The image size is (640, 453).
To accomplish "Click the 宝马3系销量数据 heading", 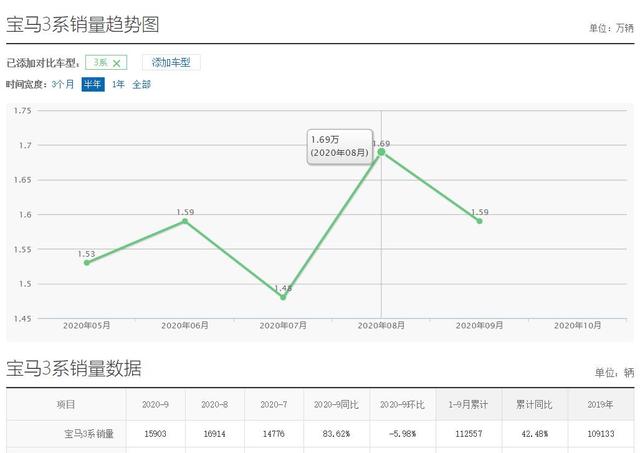I will tap(74, 368).
